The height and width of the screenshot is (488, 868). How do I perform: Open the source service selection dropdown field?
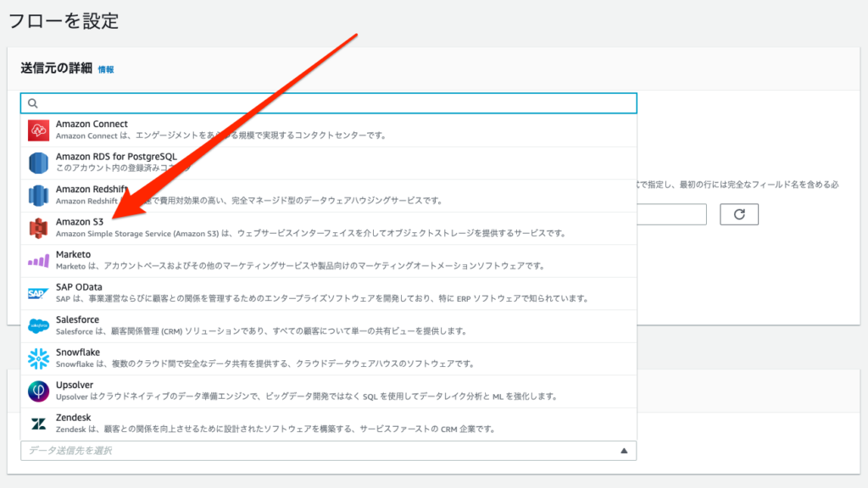point(327,103)
